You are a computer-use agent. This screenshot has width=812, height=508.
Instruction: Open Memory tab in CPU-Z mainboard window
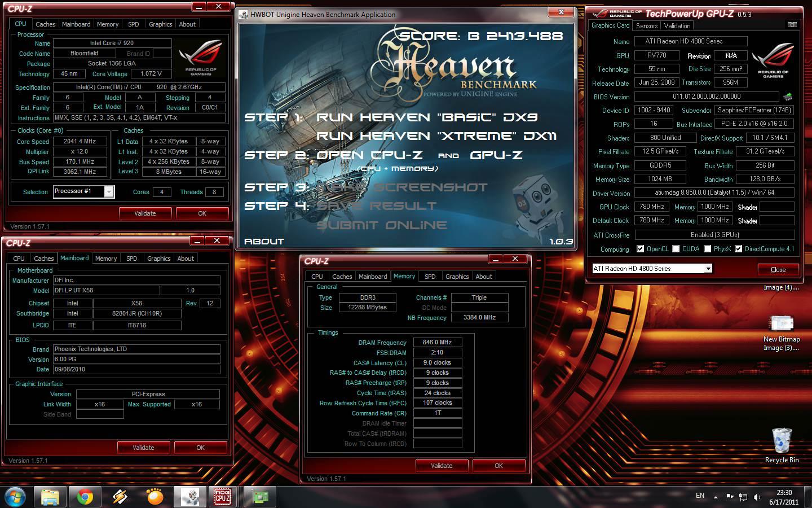tap(106, 259)
